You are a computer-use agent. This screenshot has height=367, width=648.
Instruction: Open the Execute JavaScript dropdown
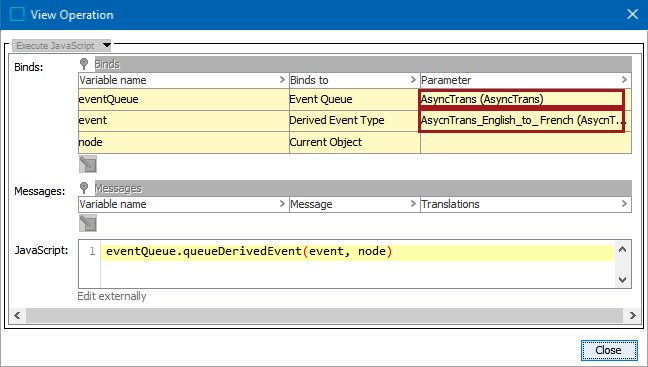[x=107, y=45]
